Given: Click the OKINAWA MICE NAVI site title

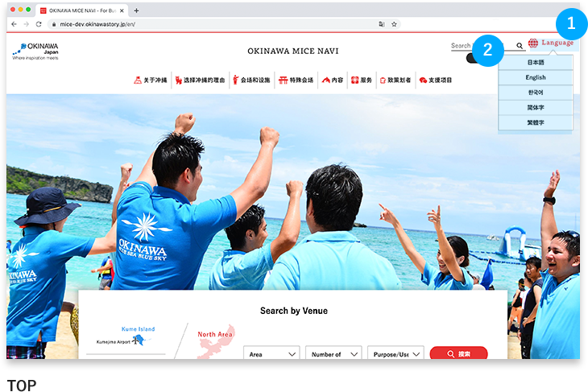Looking at the screenshot, I should point(293,51).
